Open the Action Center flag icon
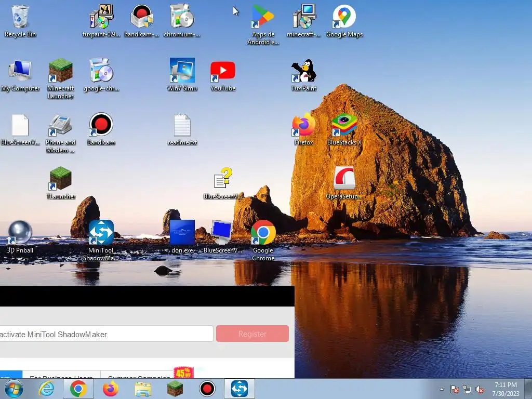This screenshot has width=532, height=399. pyautogui.click(x=454, y=390)
